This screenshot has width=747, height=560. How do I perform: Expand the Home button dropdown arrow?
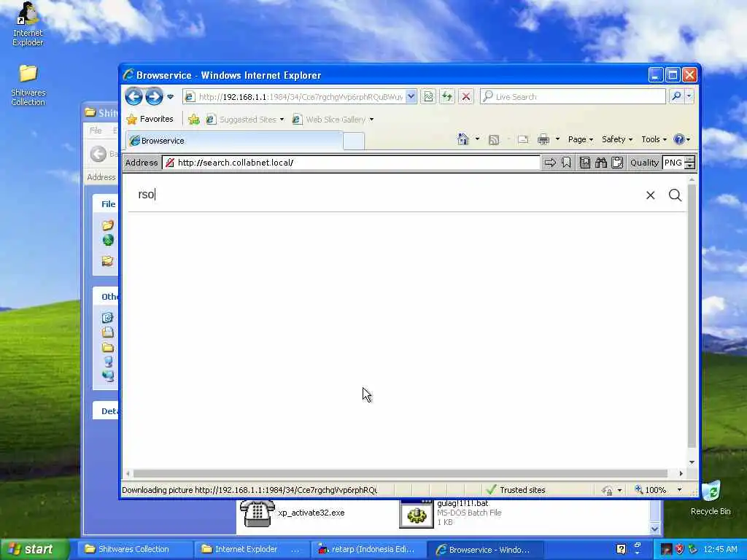tap(477, 139)
